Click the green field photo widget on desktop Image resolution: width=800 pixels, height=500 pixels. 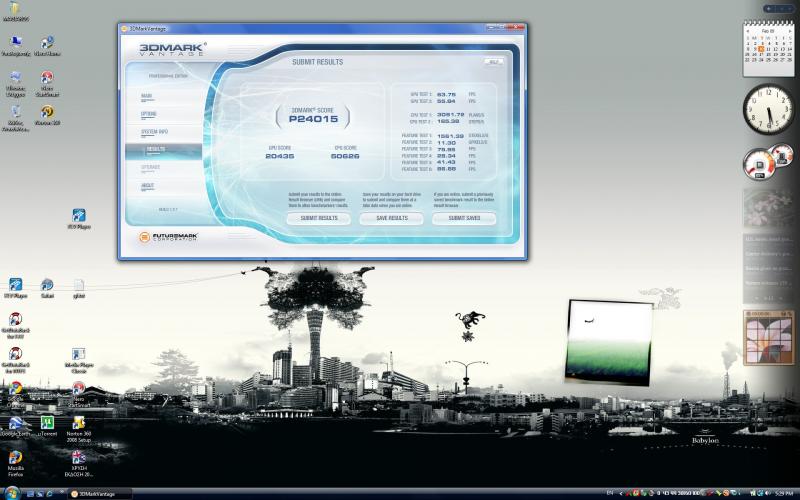coord(608,342)
